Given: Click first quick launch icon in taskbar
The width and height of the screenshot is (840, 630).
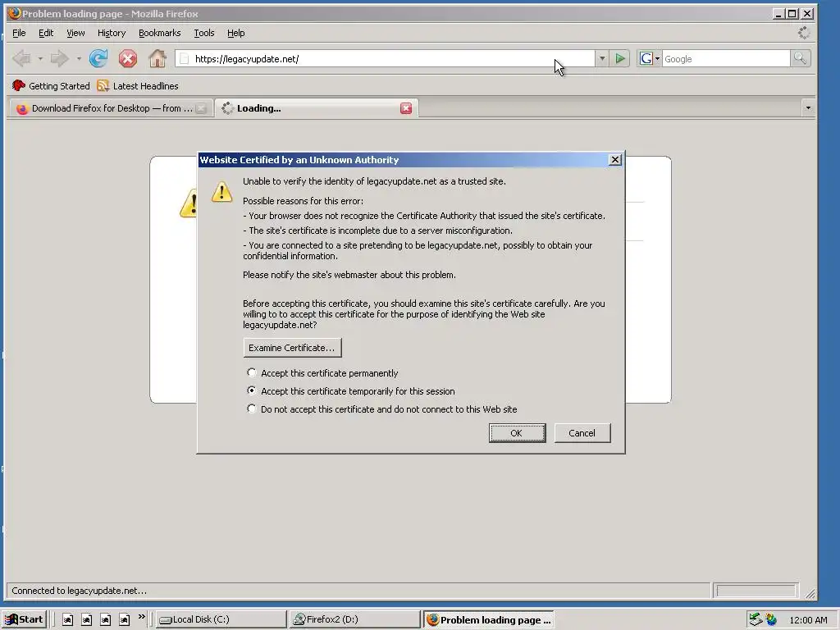Looking at the screenshot, I should click(67, 619).
